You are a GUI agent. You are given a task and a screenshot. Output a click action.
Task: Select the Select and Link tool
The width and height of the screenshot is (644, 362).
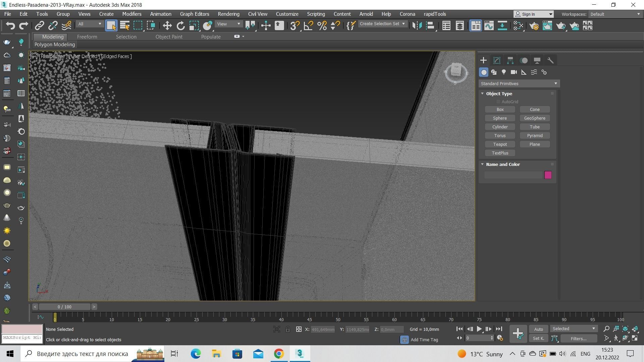coord(40,26)
